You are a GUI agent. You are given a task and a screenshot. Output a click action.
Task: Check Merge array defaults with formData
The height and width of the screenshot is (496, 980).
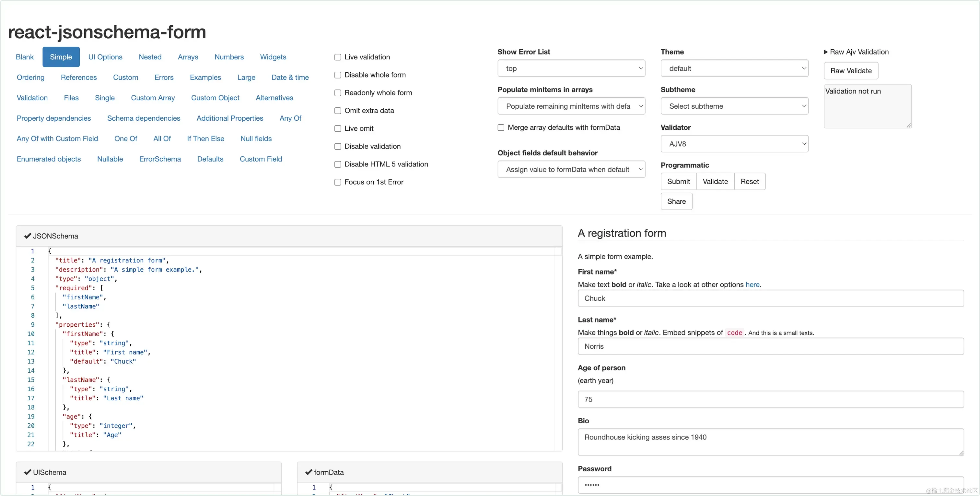501,127
